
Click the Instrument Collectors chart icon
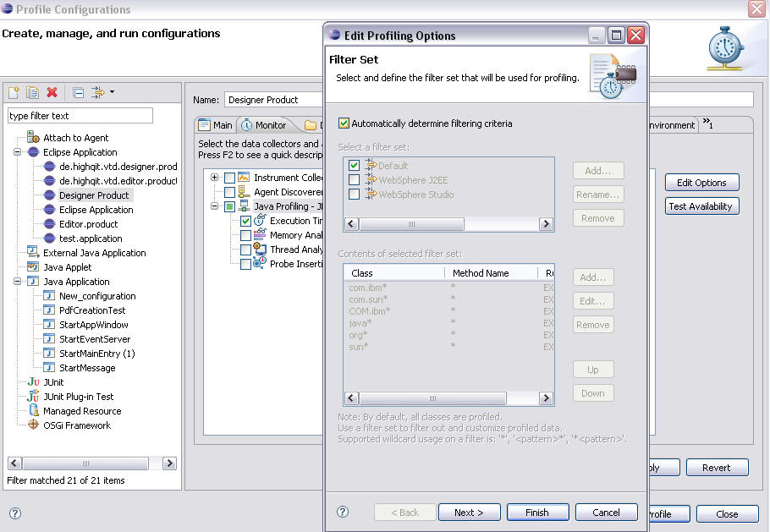pos(244,177)
